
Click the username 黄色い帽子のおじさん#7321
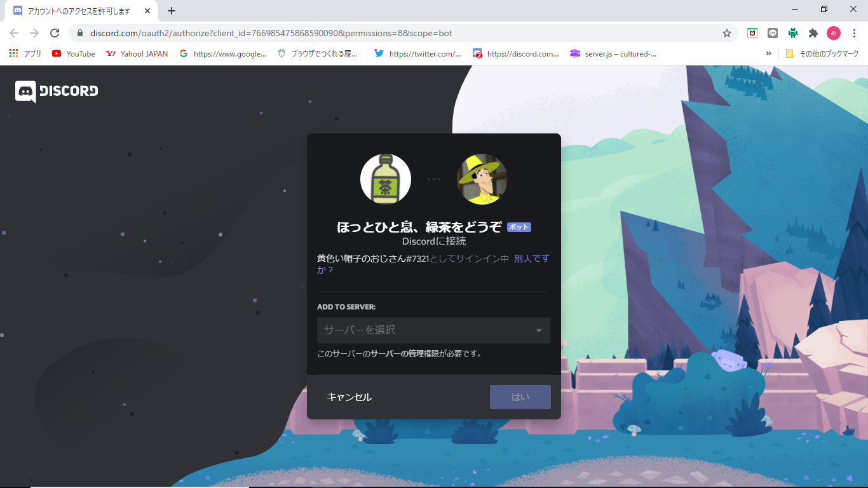tap(373, 259)
